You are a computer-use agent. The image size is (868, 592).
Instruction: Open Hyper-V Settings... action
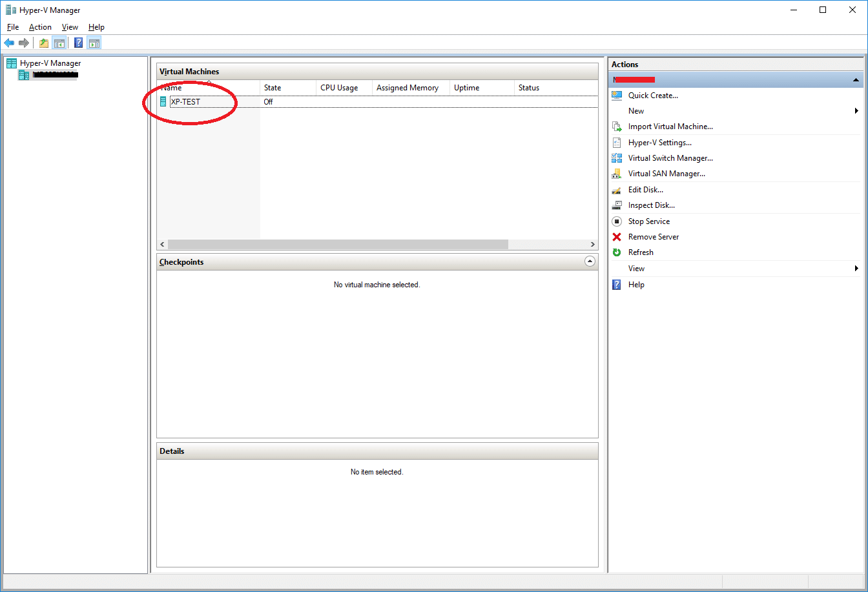[660, 143]
